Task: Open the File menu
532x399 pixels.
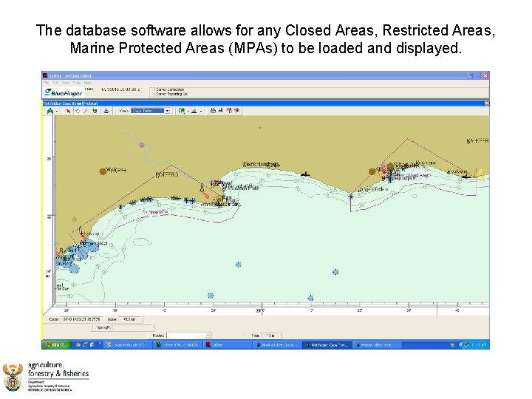Action: pyautogui.click(x=47, y=83)
